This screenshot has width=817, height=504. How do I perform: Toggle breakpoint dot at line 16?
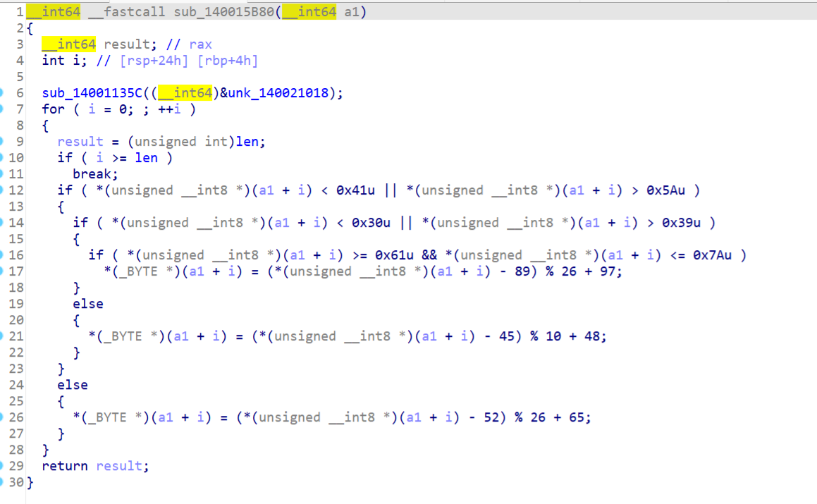click(x=2, y=255)
